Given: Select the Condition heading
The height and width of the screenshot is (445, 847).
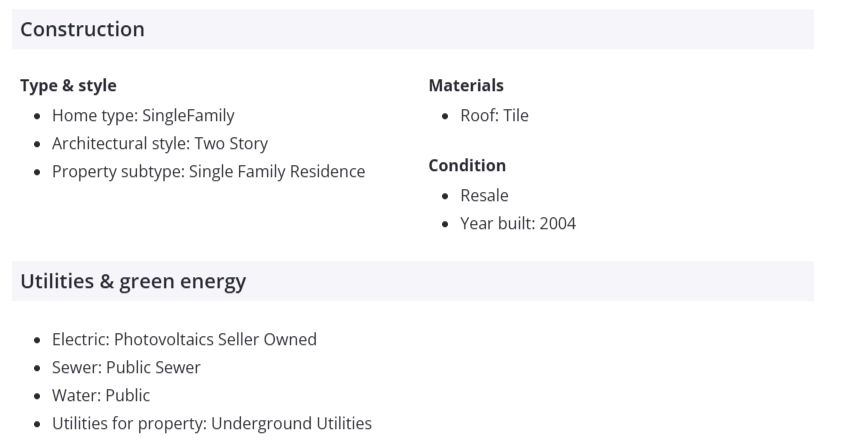Looking at the screenshot, I should [467, 165].
